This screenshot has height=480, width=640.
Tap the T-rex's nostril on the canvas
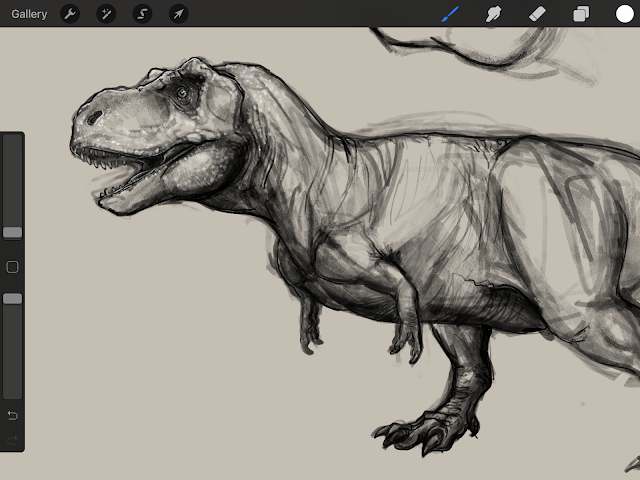(x=95, y=117)
